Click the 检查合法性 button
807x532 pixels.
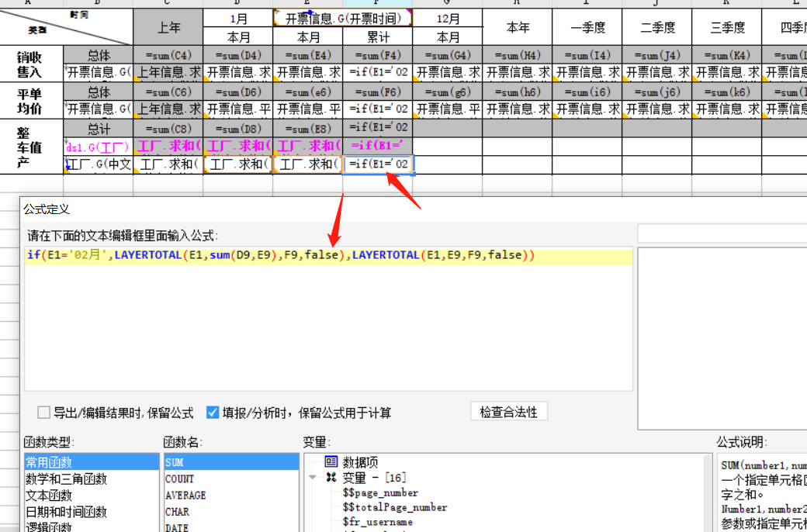(x=508, y=412)
